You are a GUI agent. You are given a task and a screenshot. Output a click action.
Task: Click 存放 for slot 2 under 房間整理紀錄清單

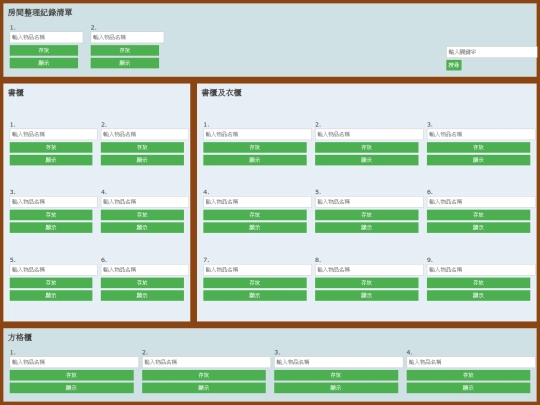point(125,50)
